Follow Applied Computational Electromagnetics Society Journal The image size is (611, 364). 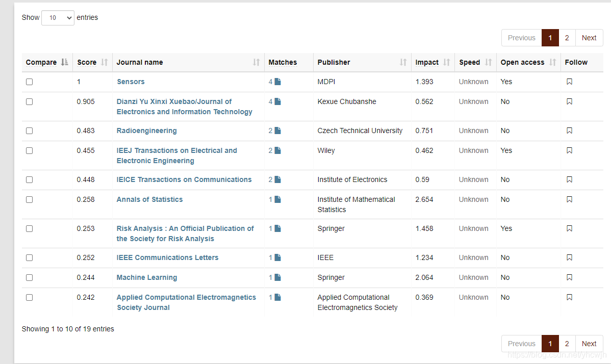tap(569, 297)
